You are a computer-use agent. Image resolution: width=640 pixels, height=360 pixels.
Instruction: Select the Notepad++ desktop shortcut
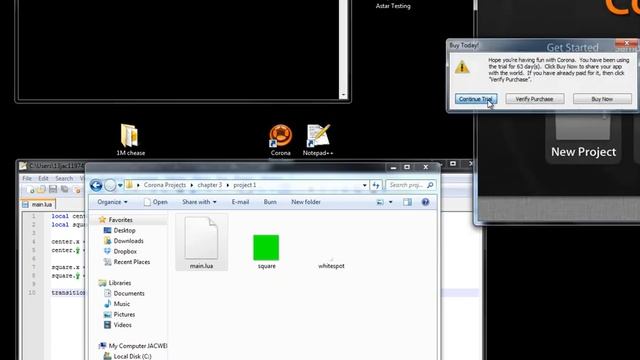318,140
